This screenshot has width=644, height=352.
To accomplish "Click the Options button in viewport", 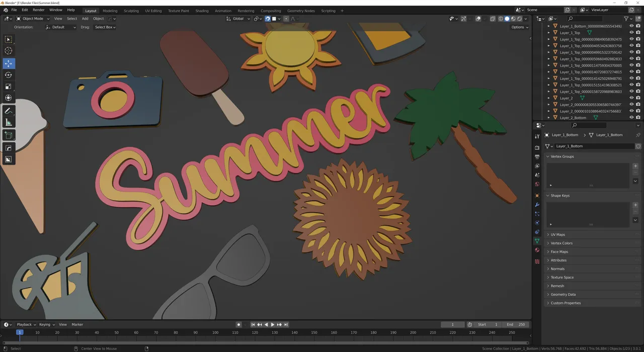I will coord(519,27).
